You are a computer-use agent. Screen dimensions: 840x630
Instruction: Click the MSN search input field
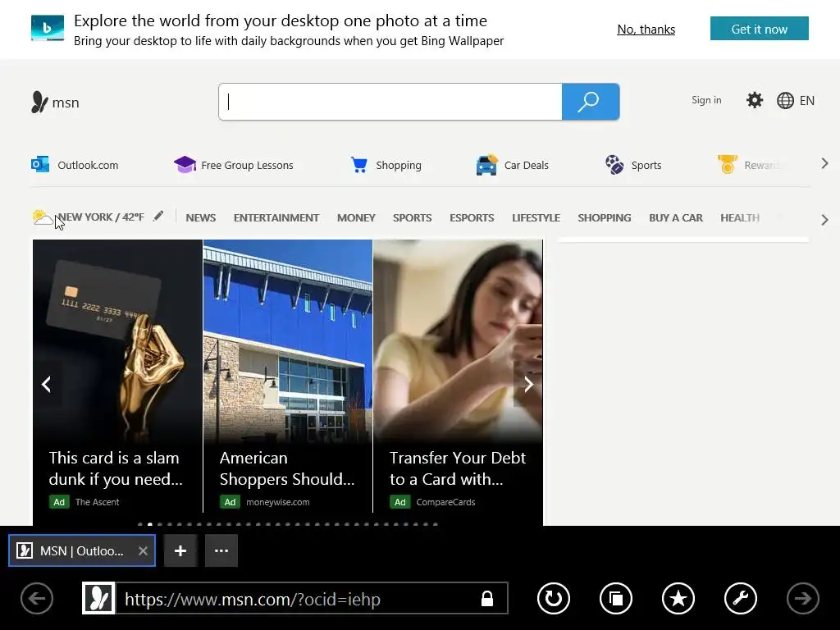pos(390,102)
